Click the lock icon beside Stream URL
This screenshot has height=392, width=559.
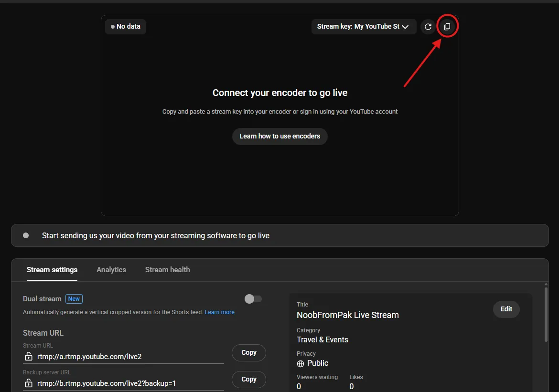point(28,357)
